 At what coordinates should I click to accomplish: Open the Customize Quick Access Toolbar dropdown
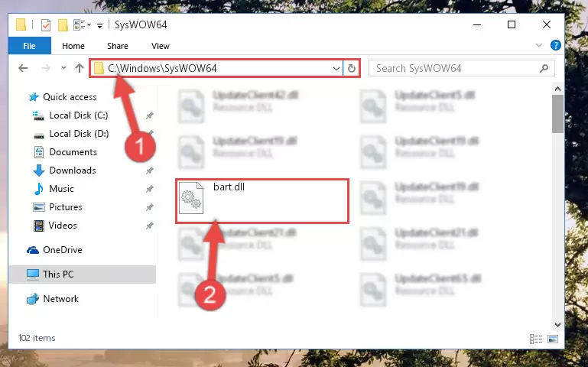pyautogui.click(x=99, y=25)
